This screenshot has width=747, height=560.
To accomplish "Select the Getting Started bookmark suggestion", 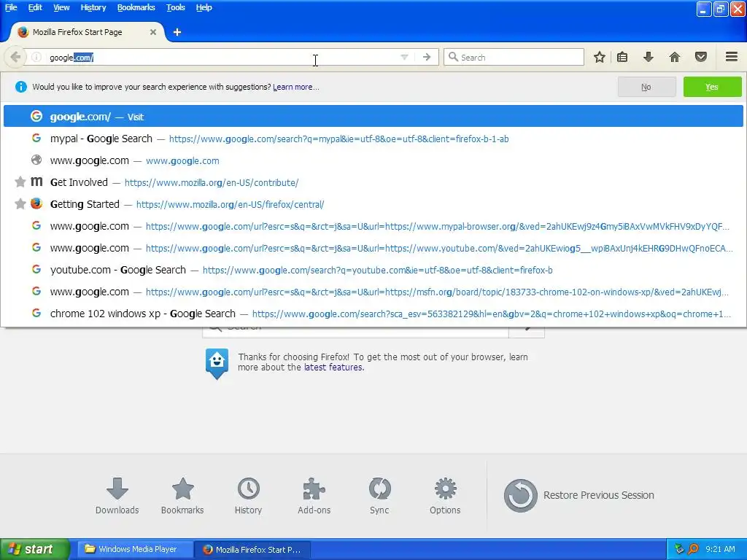I will pyautogui.click(x=373, y=204).
